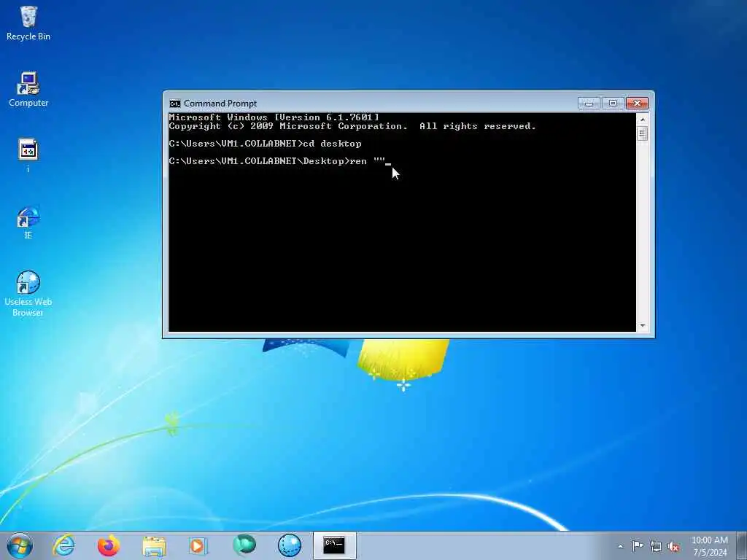Open Windows Explorer folder in taskbar
Viewport: 747px width, 560px height.
click(x=154, y=545)
